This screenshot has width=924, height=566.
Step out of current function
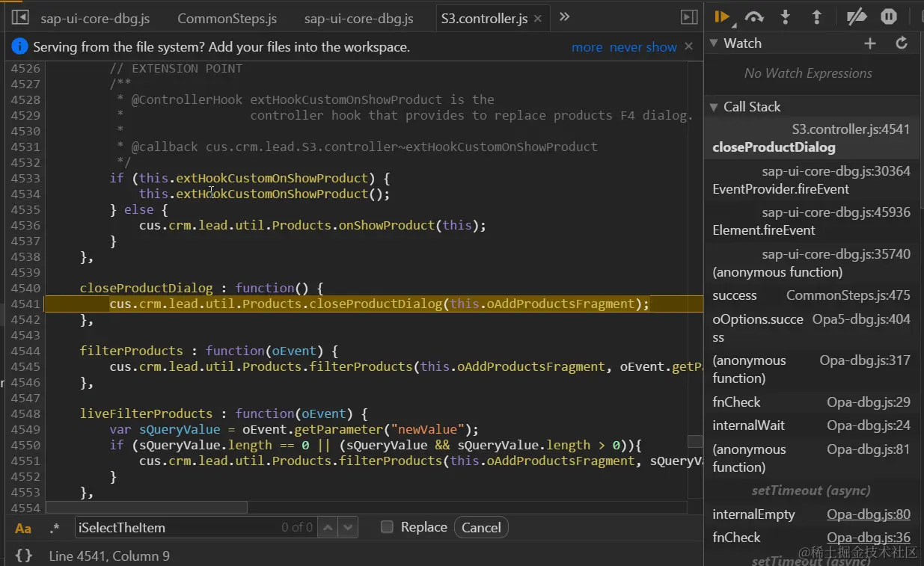tap(817, 16)
